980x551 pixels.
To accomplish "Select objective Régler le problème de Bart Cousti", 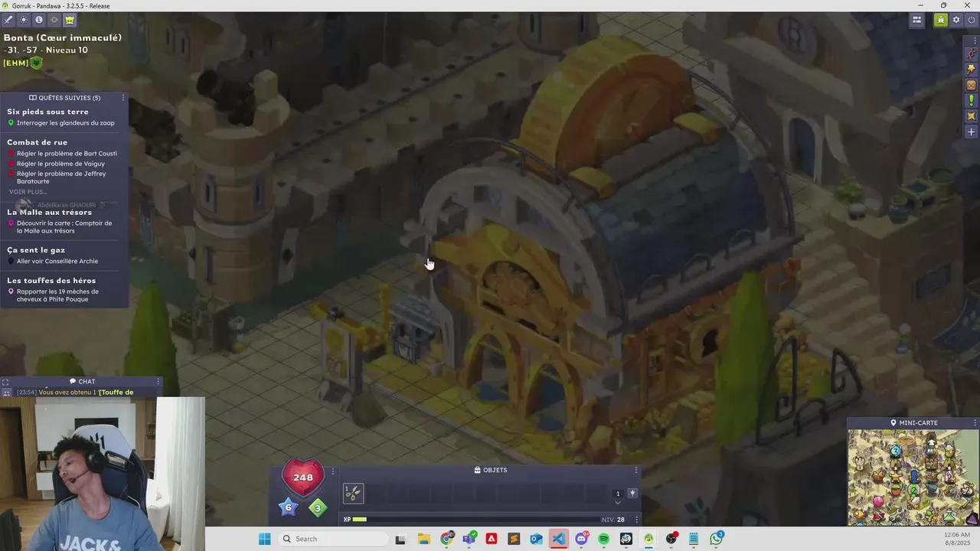I will [x=67, y=154].
